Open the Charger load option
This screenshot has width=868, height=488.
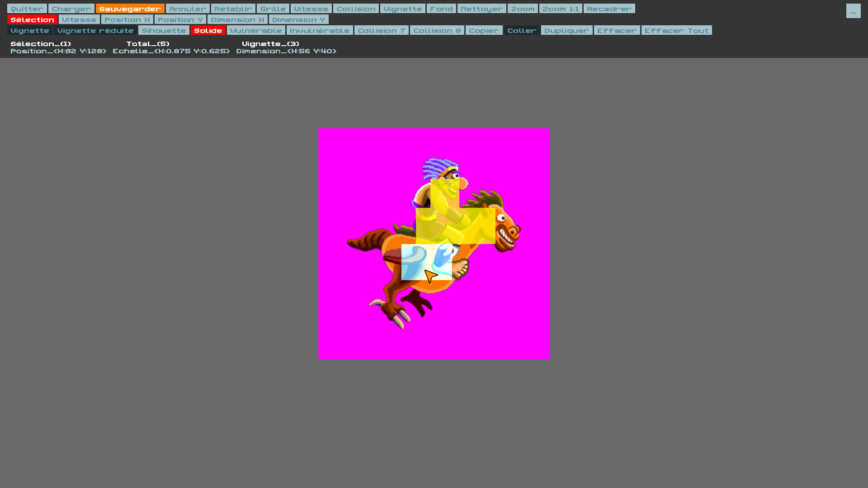[x=71, y=9]
